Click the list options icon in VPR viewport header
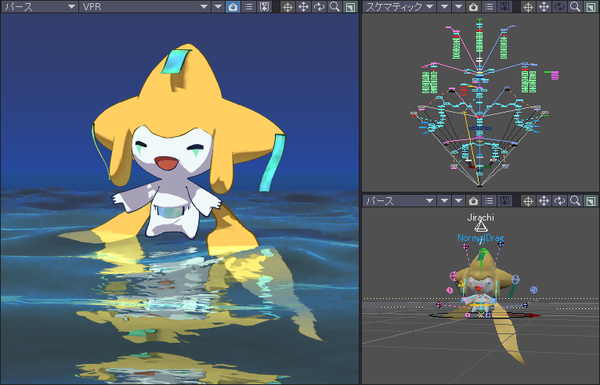The image size is (600, 385). tap(248, 7)
